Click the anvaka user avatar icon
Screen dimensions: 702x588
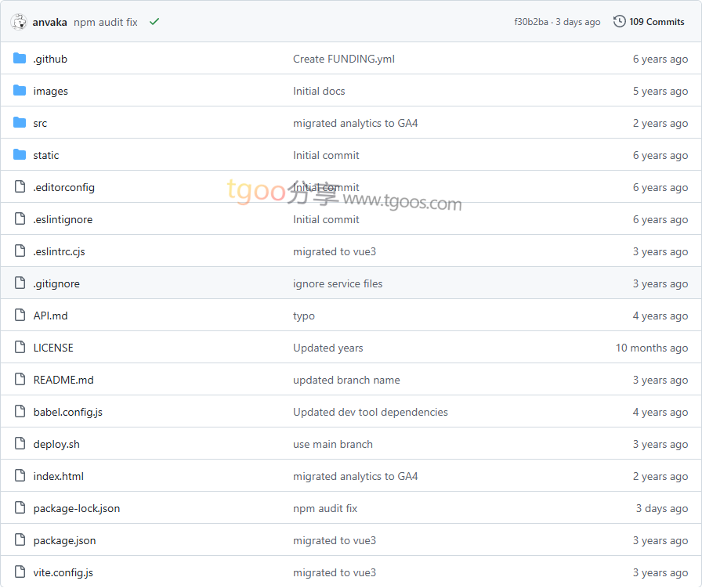[19, 22]
